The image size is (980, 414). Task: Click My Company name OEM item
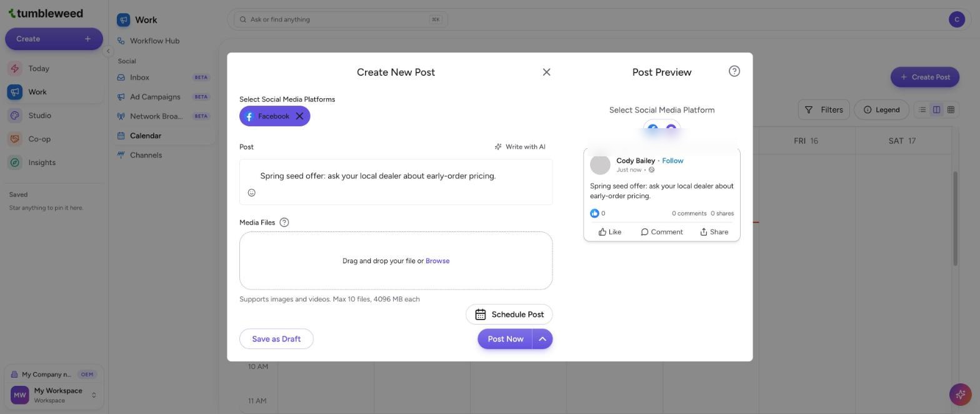pos(54,375)
